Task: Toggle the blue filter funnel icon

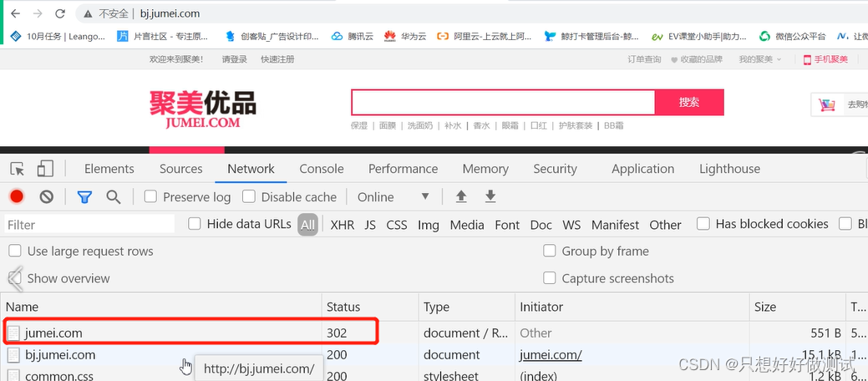Action: point(84,197)
